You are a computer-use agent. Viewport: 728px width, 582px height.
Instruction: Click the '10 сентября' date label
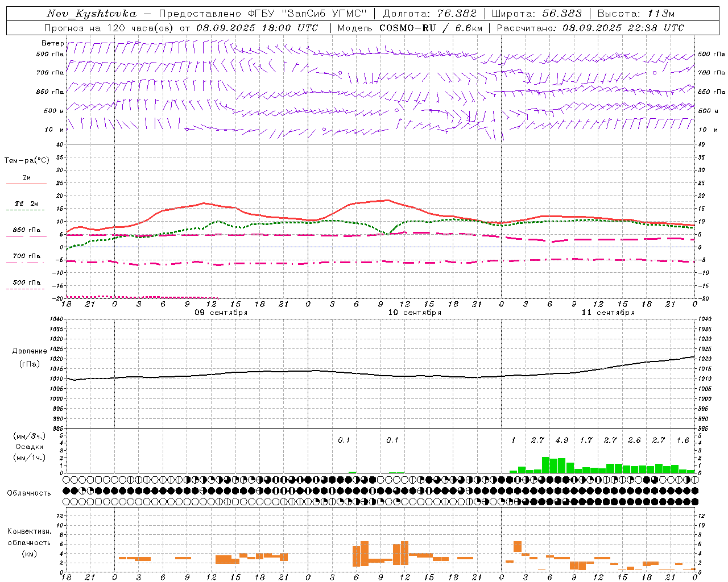pyautogui.click(x=415, y=313)
